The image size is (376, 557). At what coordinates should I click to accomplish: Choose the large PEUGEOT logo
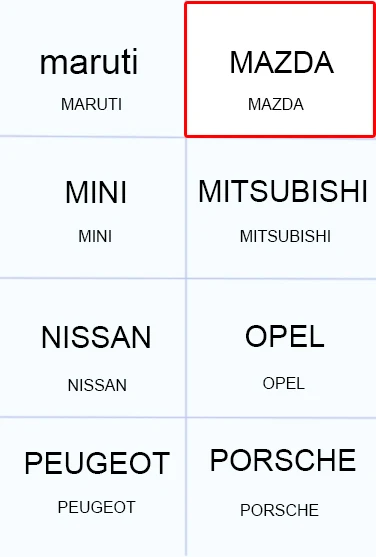pos(97,463)
